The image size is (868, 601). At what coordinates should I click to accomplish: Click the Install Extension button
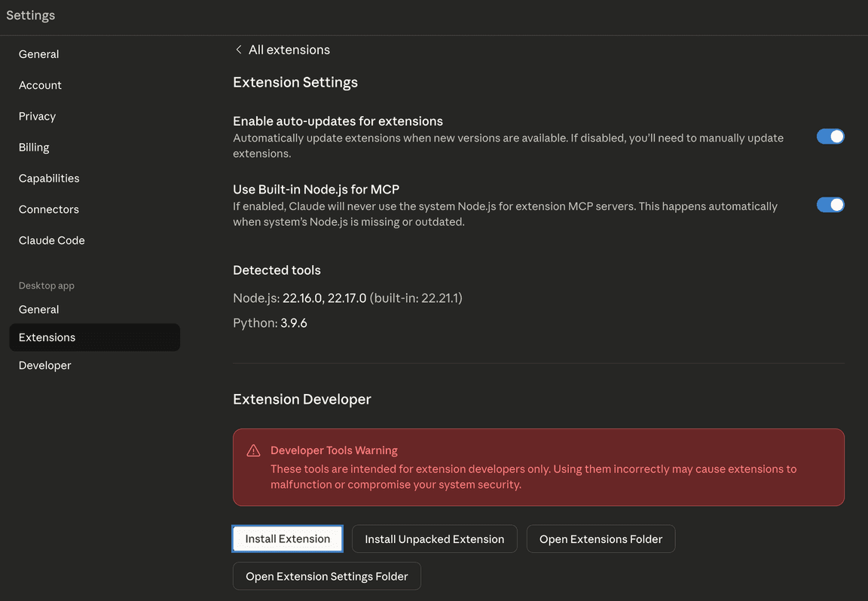(287, 539)
